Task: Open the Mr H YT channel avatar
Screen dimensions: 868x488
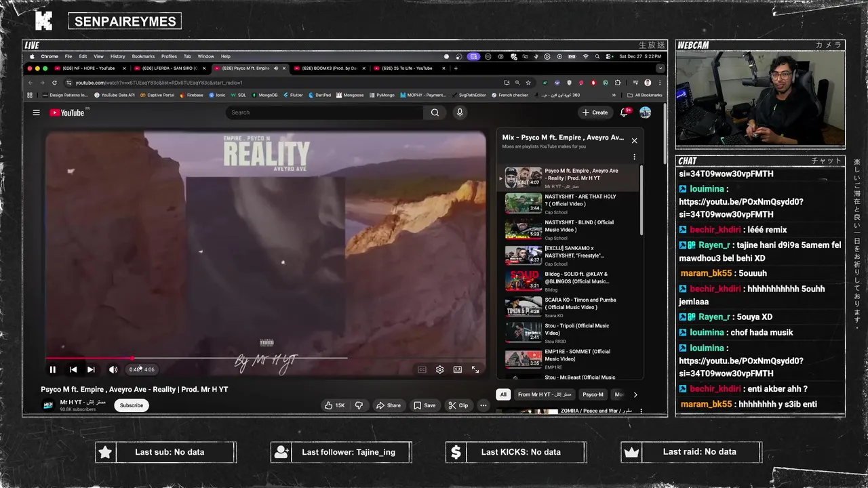Action: pyautogui.click(x=48, y=405)
